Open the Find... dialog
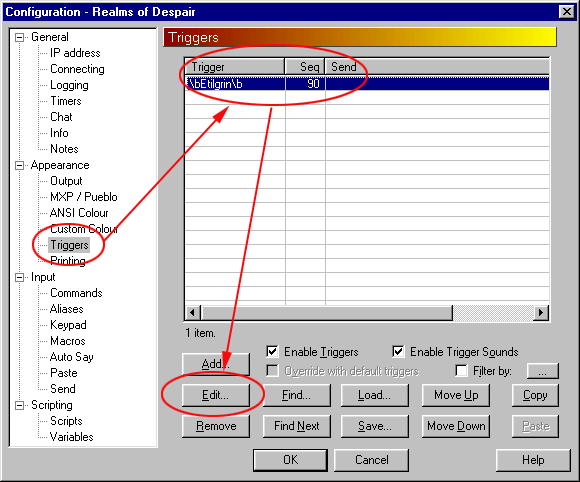Image resolution: width=580 pixels, height=482 pixels. coord(297,395)
